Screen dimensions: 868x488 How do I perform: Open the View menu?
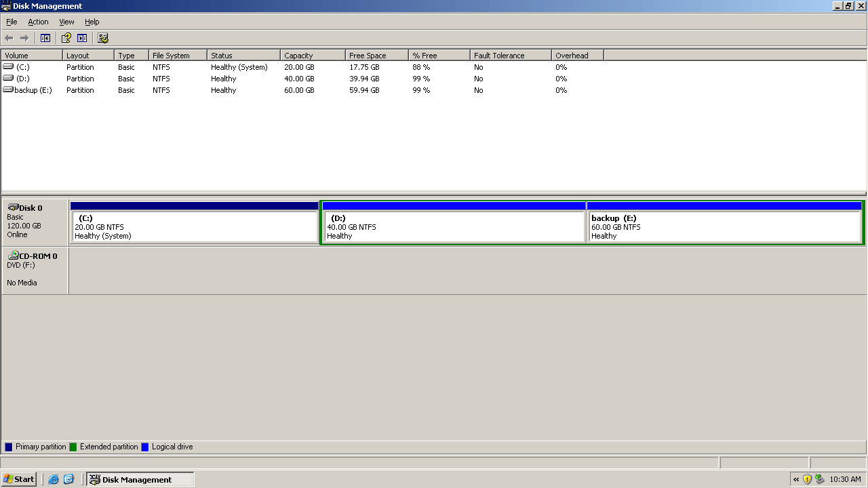(x=66, y=22)
